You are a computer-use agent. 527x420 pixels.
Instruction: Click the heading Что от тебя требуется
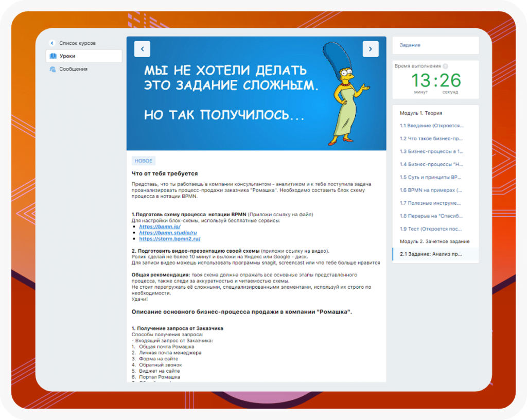pyautogui.click(x=165, y=173)
